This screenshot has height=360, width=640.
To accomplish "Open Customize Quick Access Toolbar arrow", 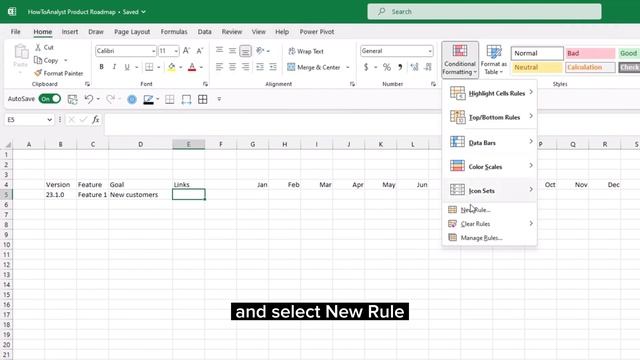I will pyautogui.click(x=219, y=99).
